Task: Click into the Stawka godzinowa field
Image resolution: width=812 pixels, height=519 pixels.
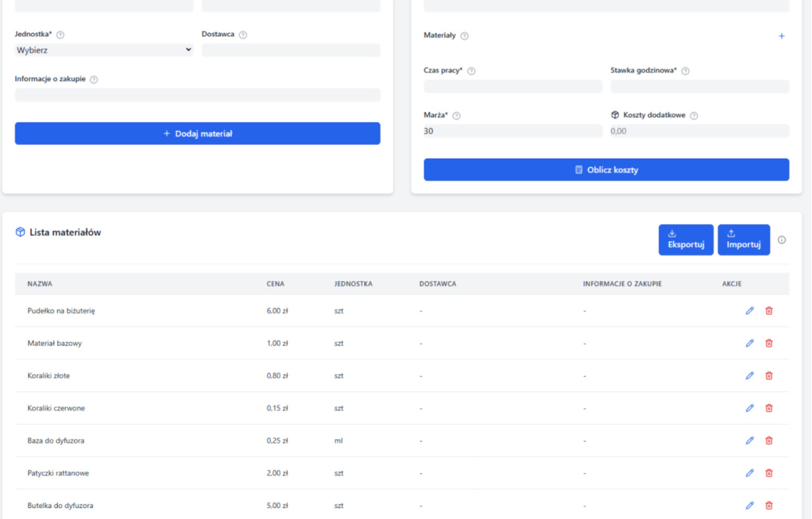Action: click(700, 86)
